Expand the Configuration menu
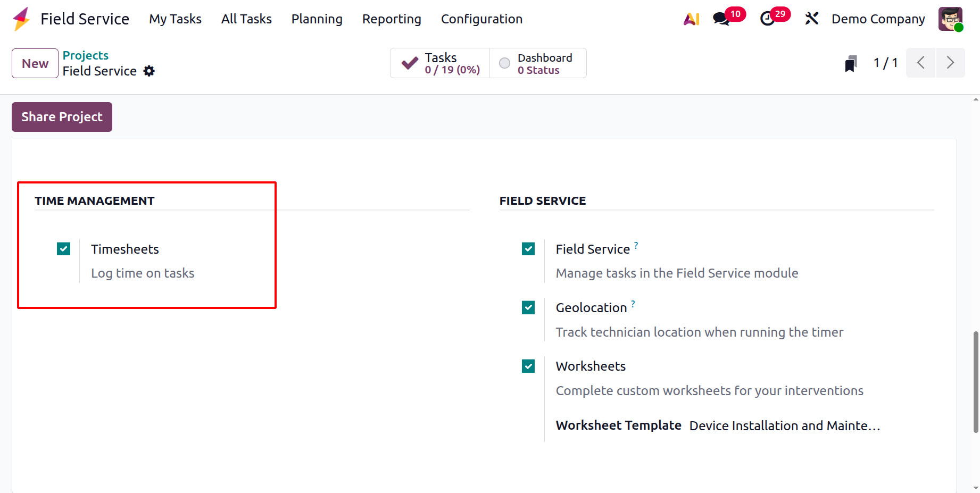 [481, 19]
